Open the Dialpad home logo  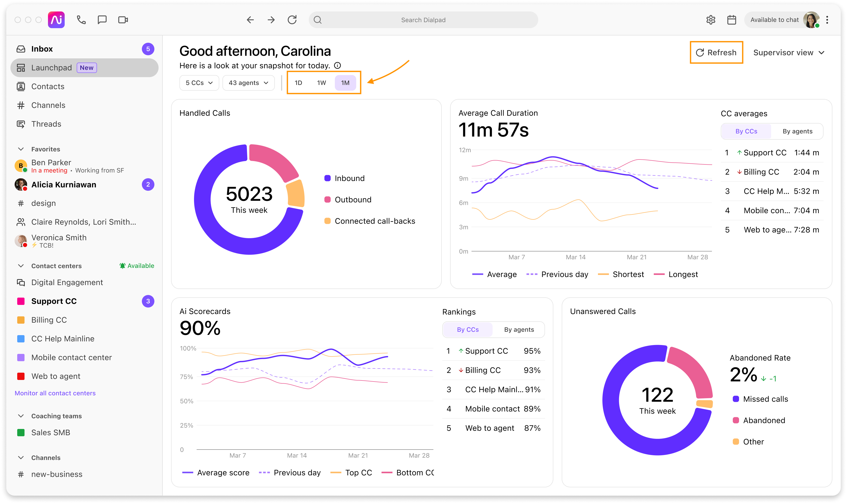click(x=56, y=20)
